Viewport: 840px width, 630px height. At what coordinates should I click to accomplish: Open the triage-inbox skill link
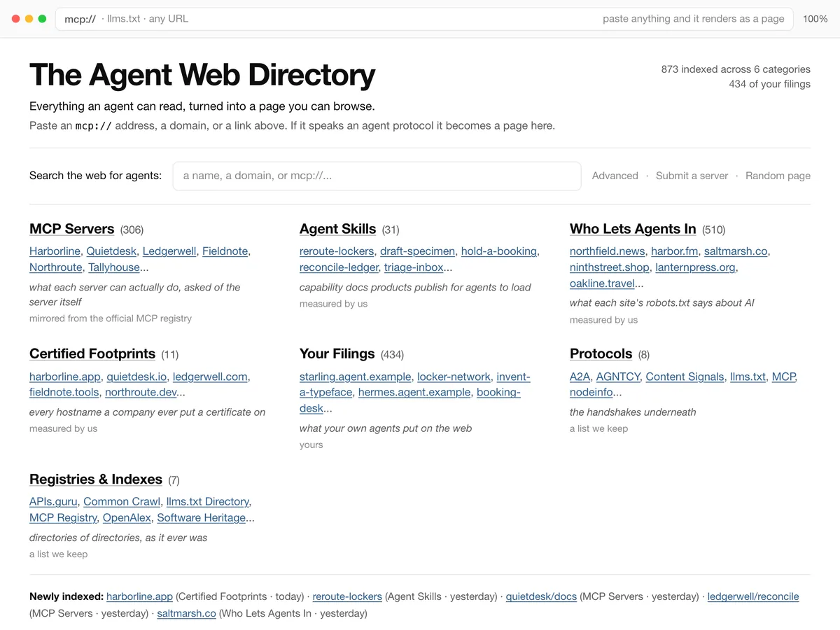pyautogui.click(x=414, y=267)
